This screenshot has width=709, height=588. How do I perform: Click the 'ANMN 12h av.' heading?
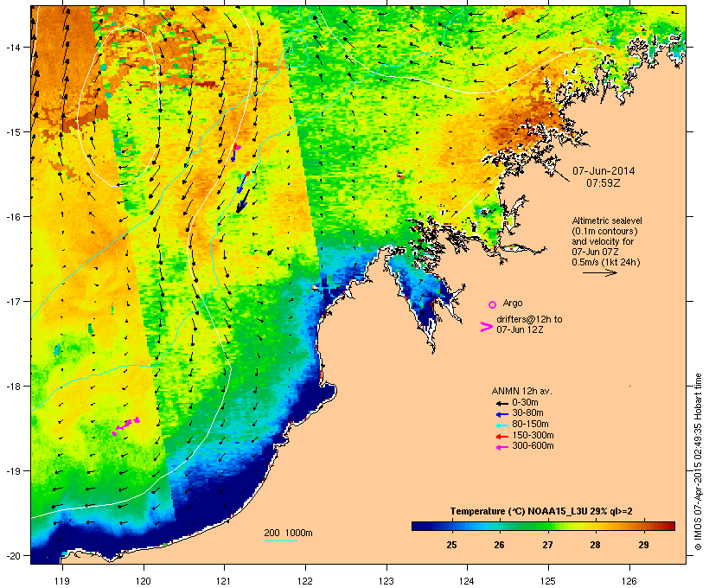(x=521, y=391)
